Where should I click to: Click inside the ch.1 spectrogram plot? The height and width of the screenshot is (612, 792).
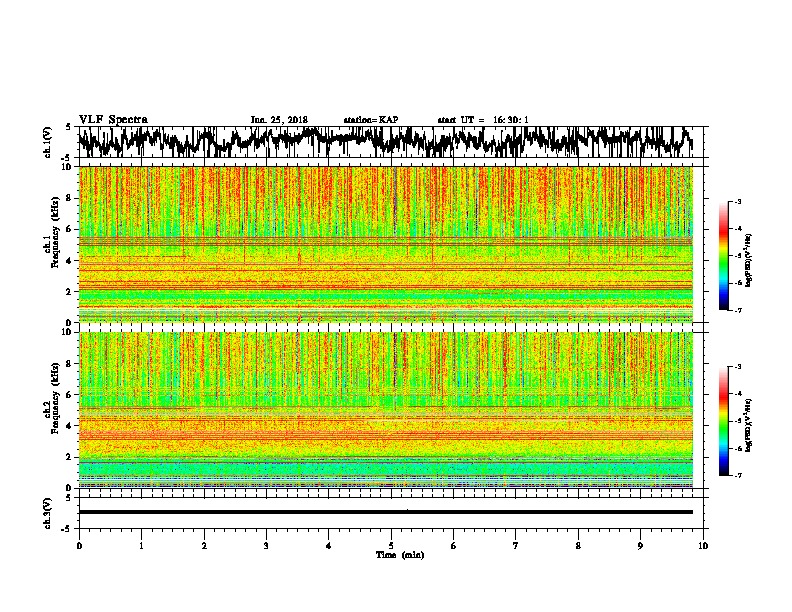(385, 244)
